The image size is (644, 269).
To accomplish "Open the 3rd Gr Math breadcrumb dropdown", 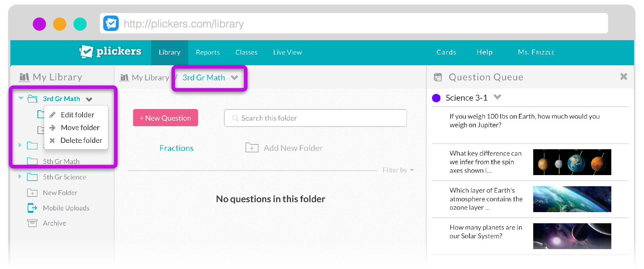I will coord(234,78).
